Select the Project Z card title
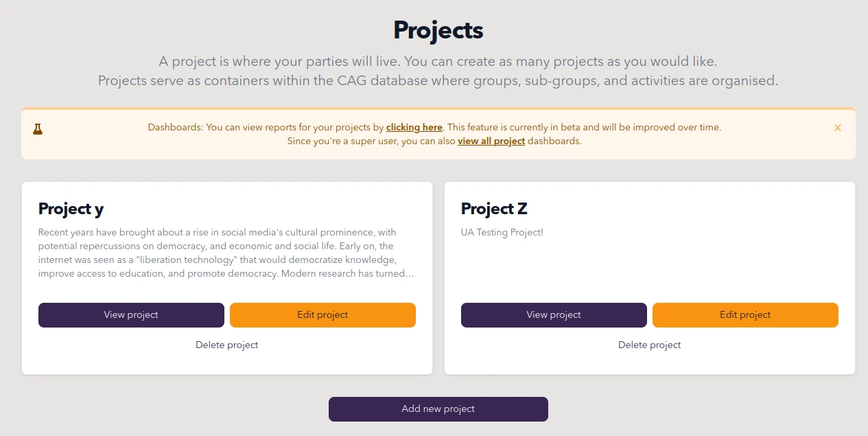The image size is (868, 436). tap(494, 209)
